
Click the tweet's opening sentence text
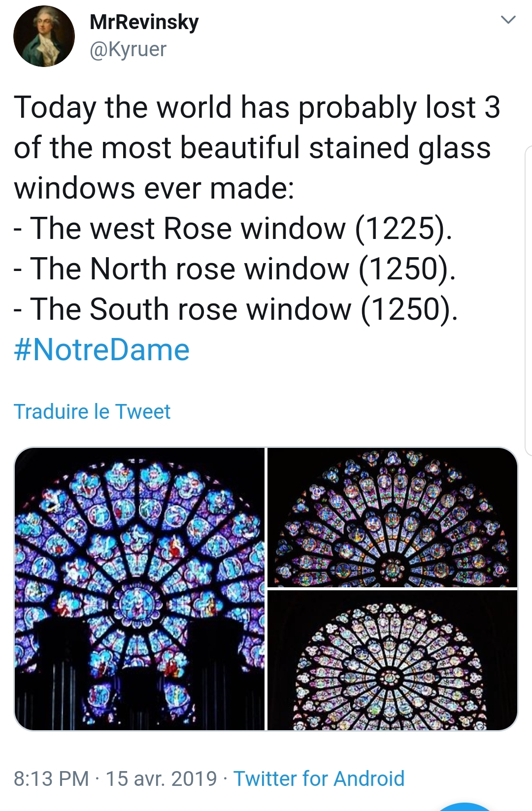(x=256, y=107)
